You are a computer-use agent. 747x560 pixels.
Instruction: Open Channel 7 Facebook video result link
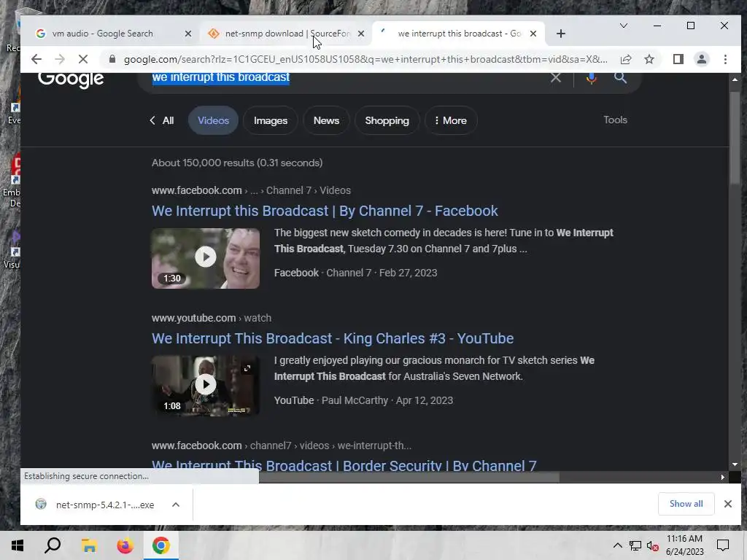pyautogui.click(x=325, y=211)
